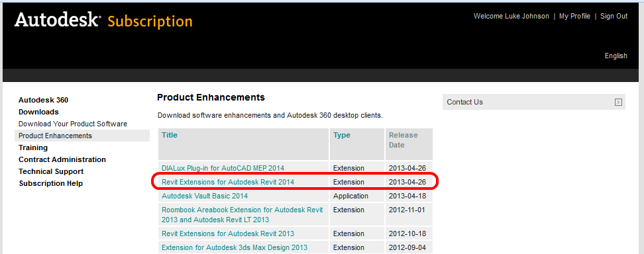
Task: Open Roombook Areabook Extension for Revit 2013
Action: coord(242,214)
